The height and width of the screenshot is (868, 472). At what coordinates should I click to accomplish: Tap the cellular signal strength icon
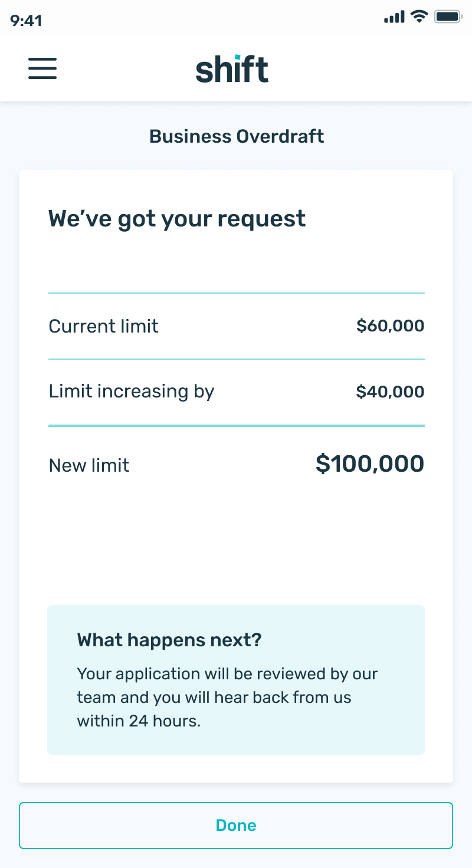tap(394, 17)
